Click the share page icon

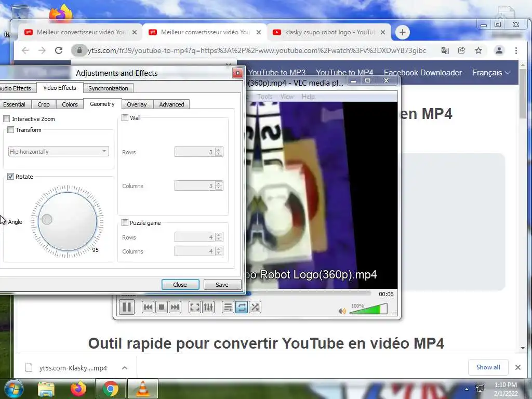(x=461, y=50)
